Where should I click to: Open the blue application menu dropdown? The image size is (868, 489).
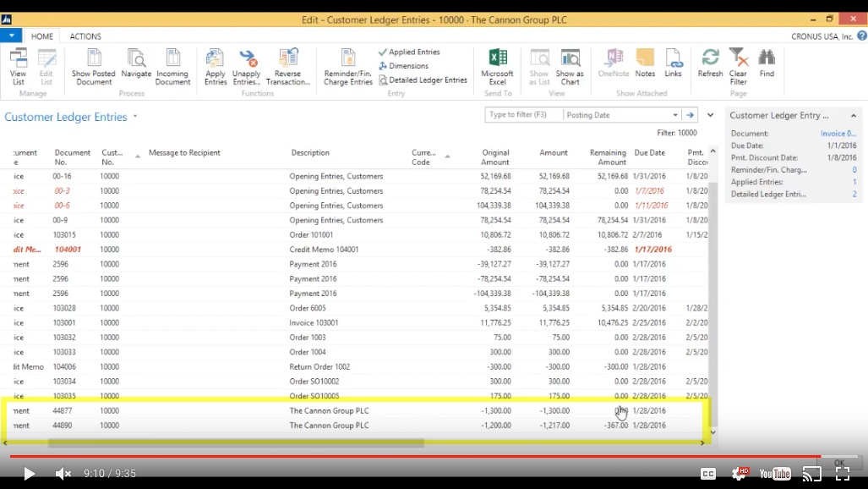tap(11, 36)
